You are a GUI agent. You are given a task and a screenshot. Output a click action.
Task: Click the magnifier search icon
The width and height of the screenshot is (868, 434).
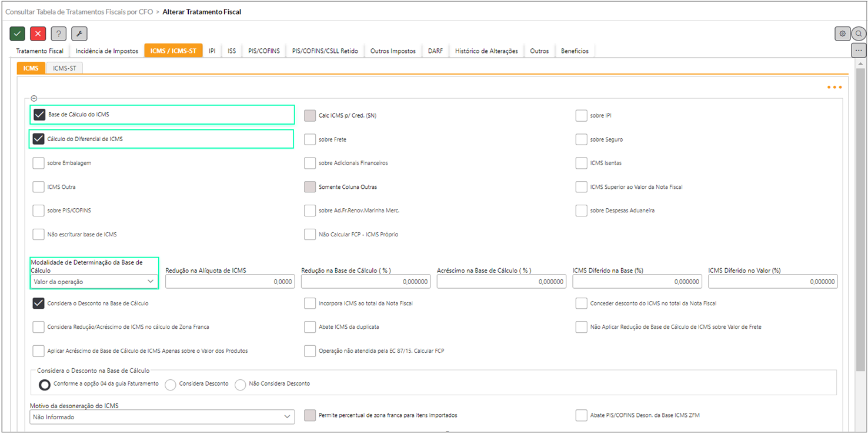click(x=859, y=34)
